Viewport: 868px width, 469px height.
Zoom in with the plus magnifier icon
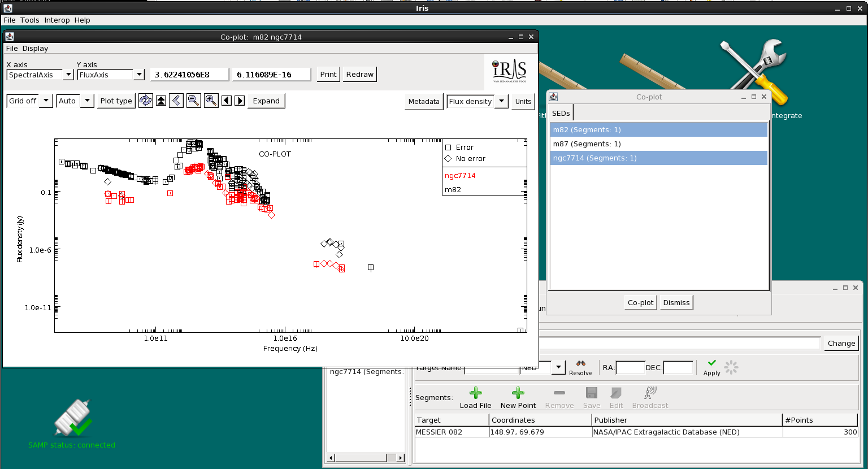click(211, 101)
